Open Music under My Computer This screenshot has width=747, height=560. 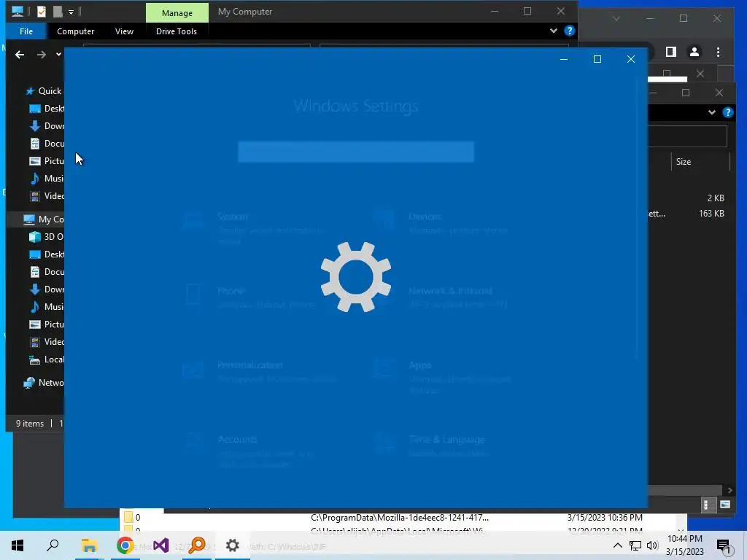pyautogui.click(x=47, y=307)
